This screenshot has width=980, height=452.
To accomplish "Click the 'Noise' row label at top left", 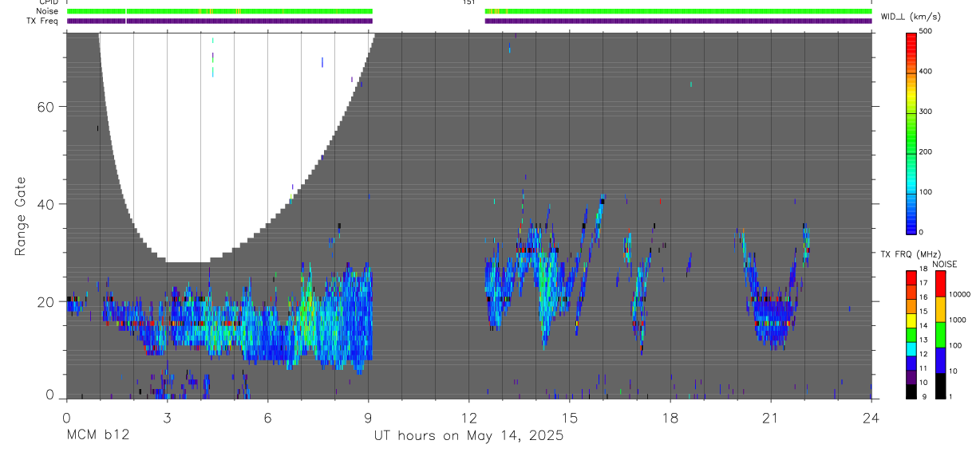I will 49,11.
